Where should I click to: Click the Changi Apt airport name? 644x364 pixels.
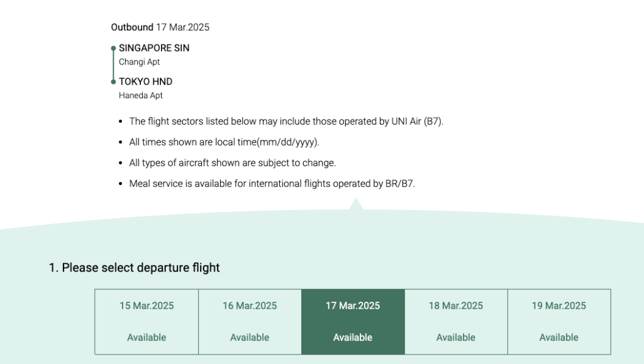point(139,62)
